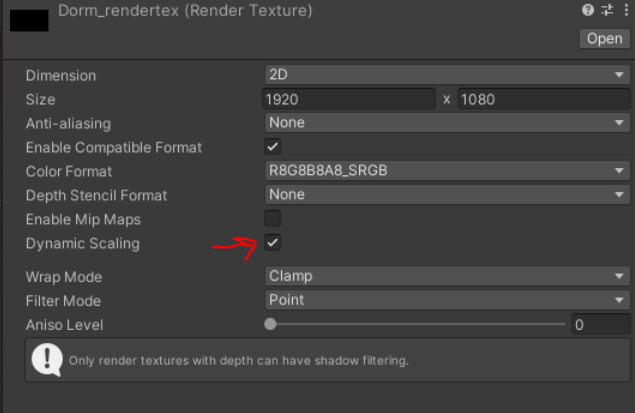This screenshot has width=635, height=413.
Task: Click the black render texture preview thumbnail
Action: pos(29,18)
